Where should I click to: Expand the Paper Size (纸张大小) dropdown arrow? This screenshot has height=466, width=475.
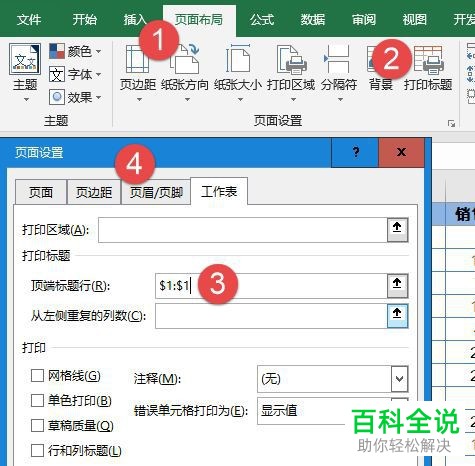coord(240,99)
